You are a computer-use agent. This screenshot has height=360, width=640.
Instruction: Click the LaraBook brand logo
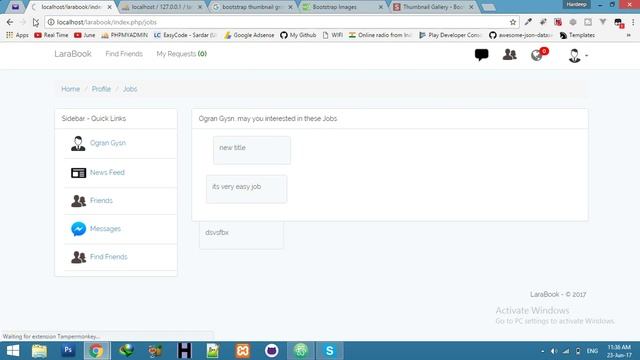(x=73, y=54)
